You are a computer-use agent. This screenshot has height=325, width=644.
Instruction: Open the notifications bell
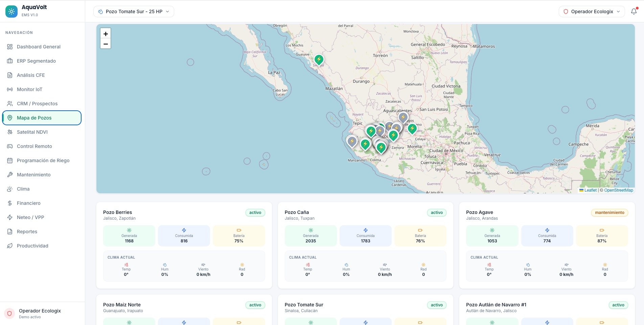pyautogui.click(x=634, y=12)
